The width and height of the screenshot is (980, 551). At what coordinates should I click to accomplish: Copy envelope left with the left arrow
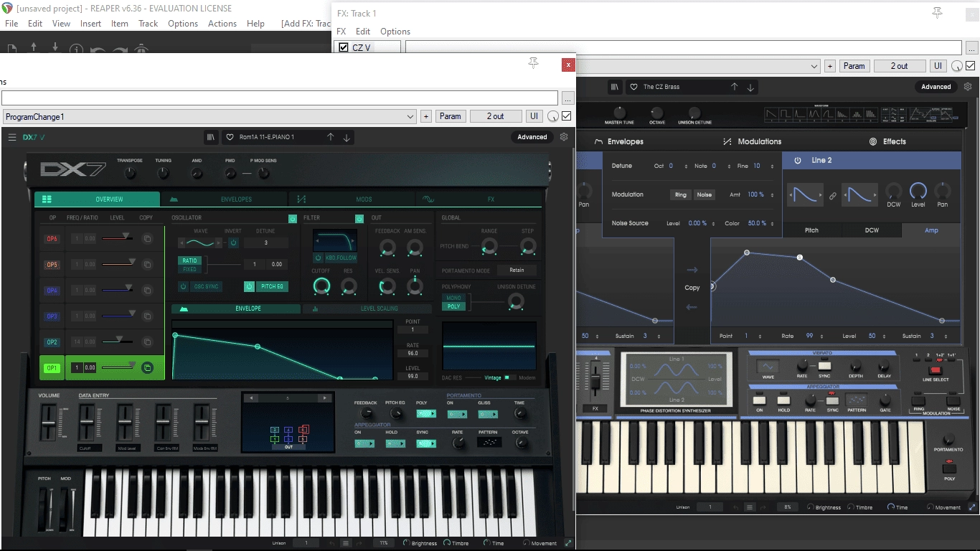click(x=692, y=307)
